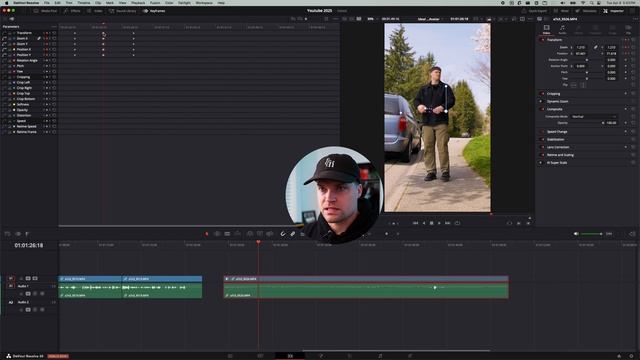This screenshot has width=640, height=360.
Task: Stop playback in the viewer
Action: coord(431,223)
